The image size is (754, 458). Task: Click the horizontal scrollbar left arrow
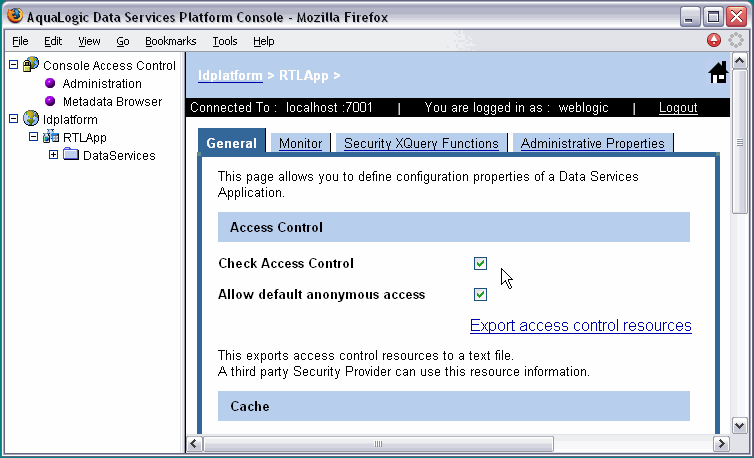pos(194,443)
